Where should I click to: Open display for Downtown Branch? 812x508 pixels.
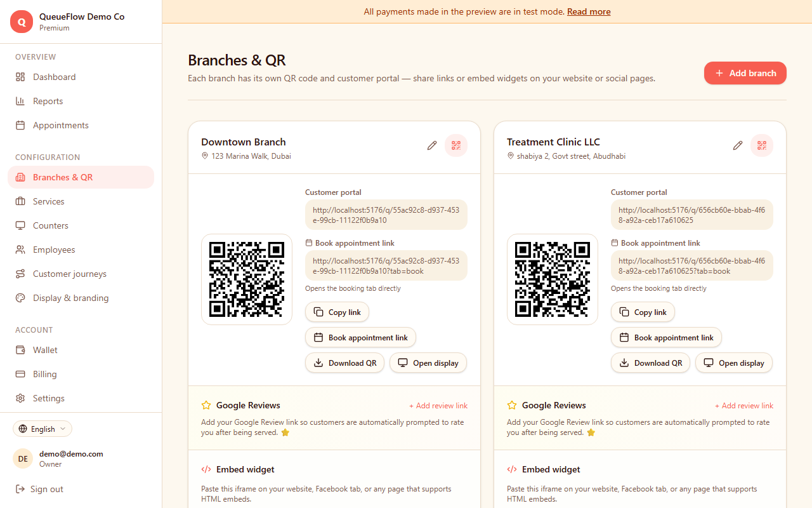428,363
